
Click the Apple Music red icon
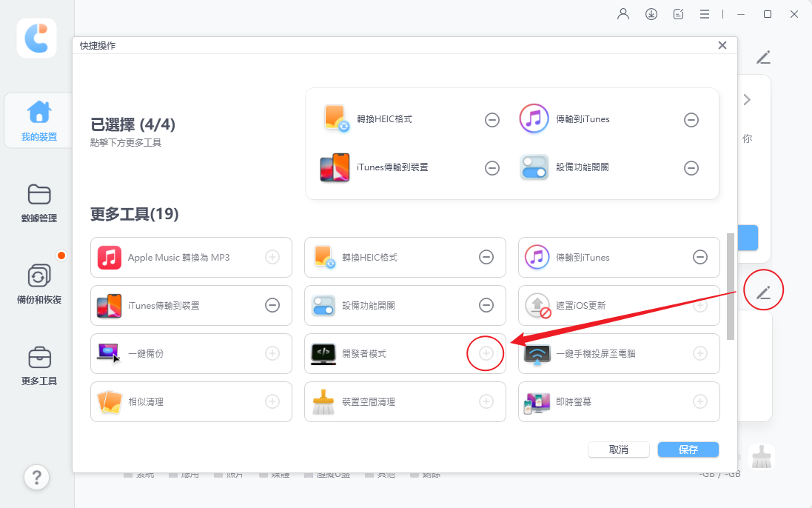(110, 258)
